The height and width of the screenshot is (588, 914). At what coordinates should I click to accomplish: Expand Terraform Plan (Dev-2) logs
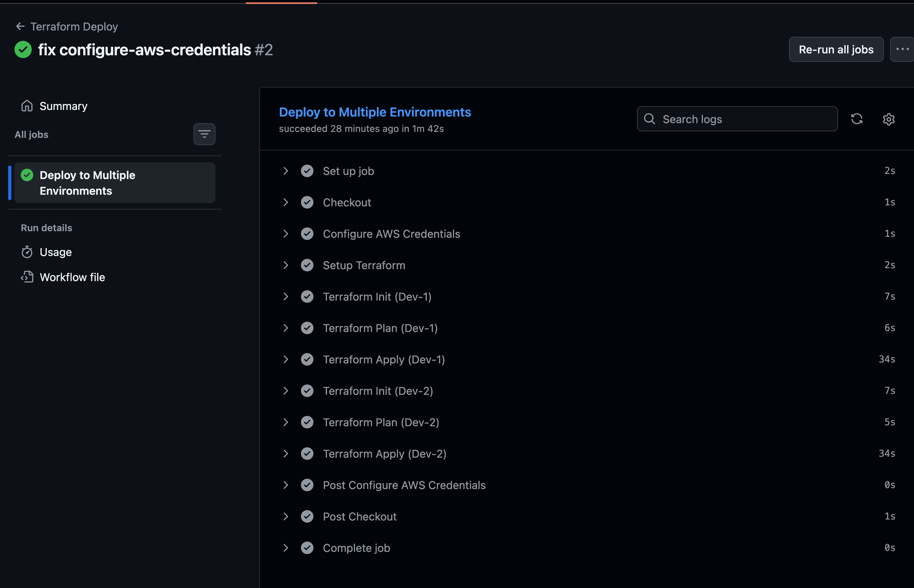pyautogui.click(x=286, y=422)
